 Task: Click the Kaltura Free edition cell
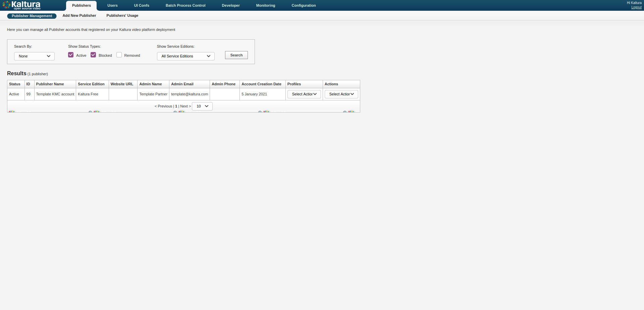pyautogui.click(x=92, y=94)
